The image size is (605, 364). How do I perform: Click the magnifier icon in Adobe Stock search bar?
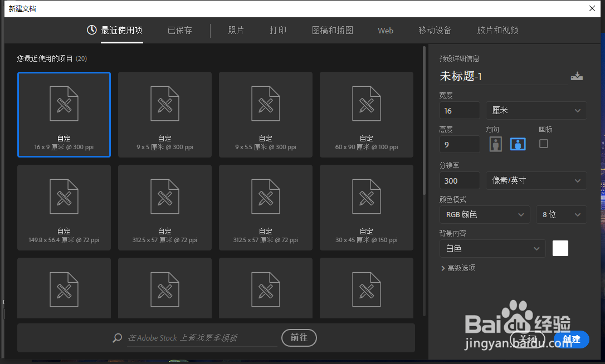pyautogui.click(x=117, y=337)
